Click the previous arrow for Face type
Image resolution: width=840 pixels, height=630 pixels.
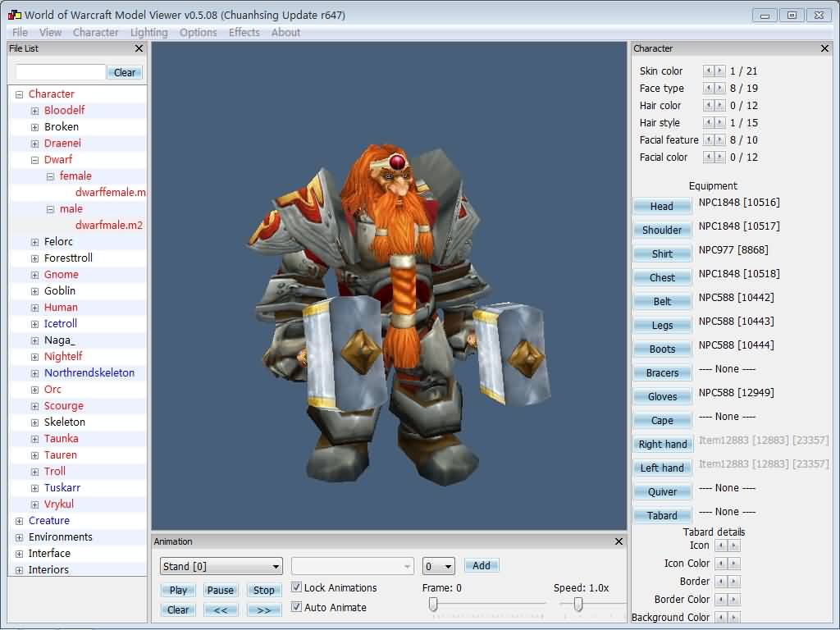(708, 88)
